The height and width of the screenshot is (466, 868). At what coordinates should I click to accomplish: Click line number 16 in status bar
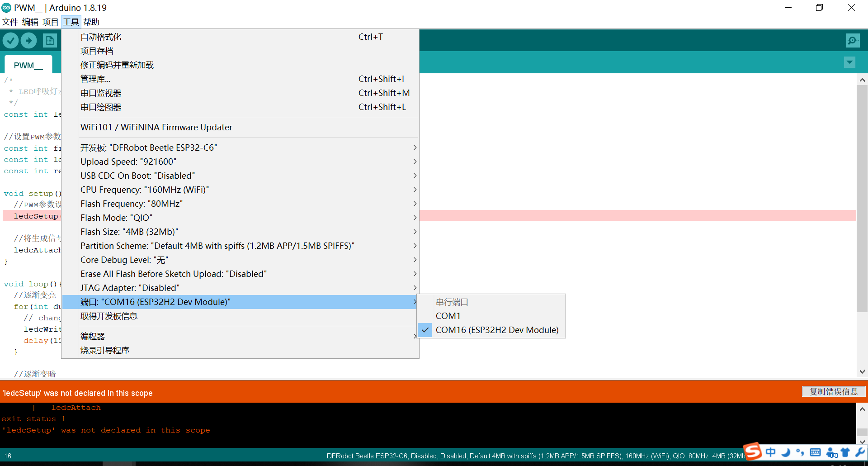pos(8,456)
